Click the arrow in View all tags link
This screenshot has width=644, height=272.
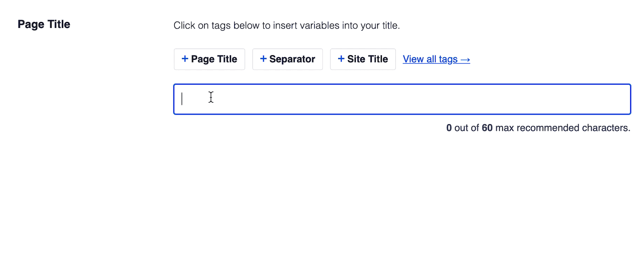[x=465, y=59]
